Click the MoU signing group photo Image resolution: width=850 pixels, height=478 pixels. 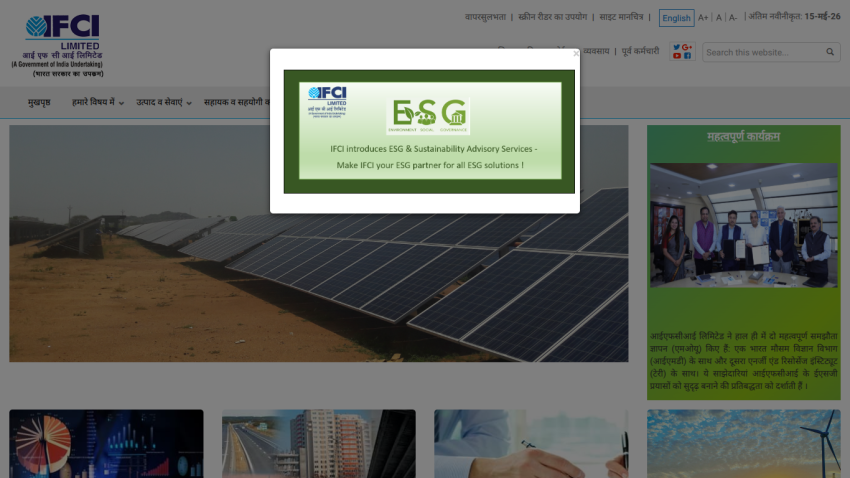(744, 225)
